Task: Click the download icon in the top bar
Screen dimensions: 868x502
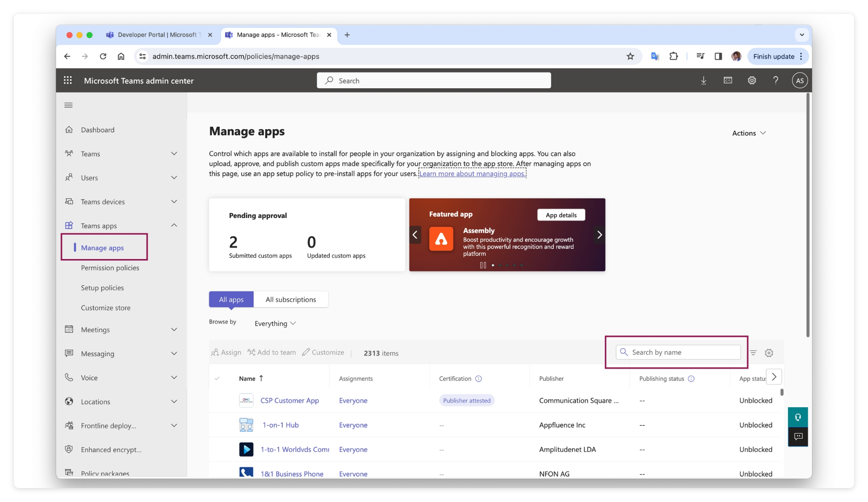Action: [704, 80]
